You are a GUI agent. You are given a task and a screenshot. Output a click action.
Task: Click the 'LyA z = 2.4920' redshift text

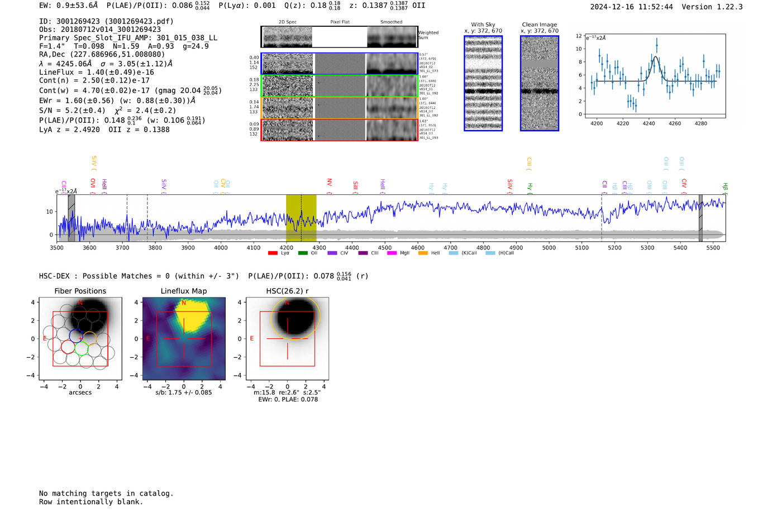click(70, 130)
